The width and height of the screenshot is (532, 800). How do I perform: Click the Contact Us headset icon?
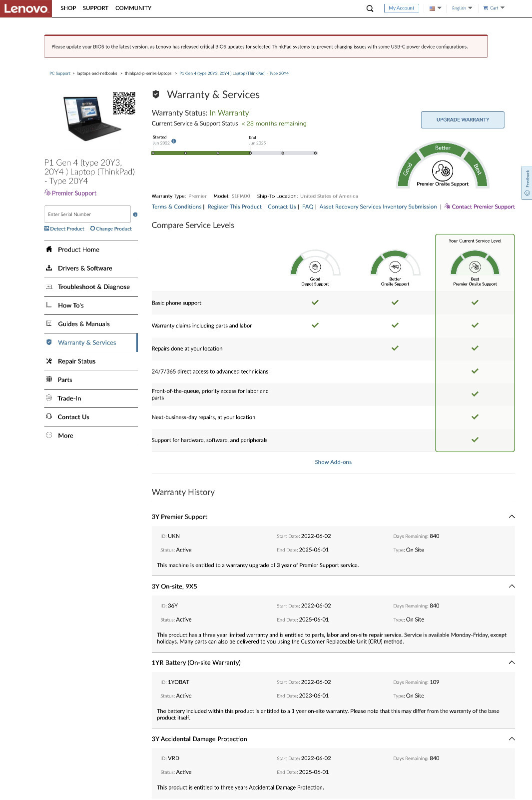click(x=49, y=416)
